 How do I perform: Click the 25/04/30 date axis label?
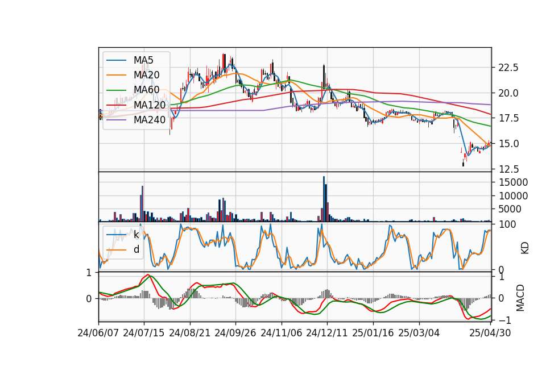pyautogui.click(x=490, y=333)
